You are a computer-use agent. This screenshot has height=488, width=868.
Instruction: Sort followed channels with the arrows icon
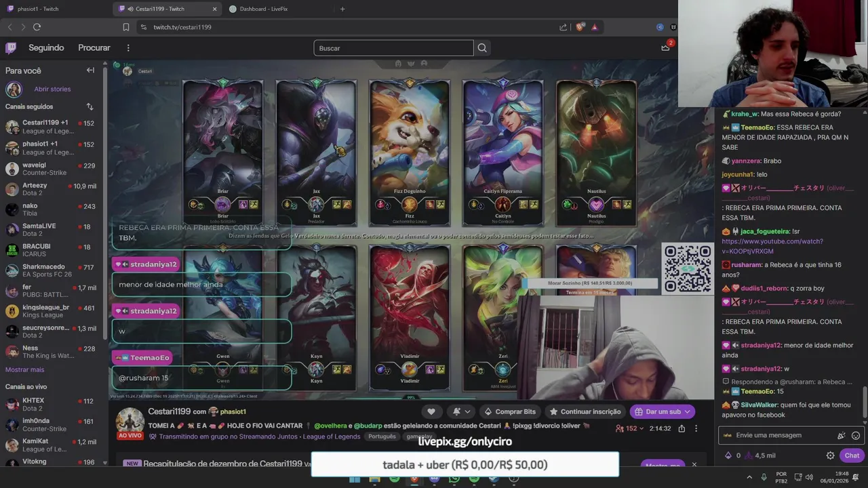90,106
